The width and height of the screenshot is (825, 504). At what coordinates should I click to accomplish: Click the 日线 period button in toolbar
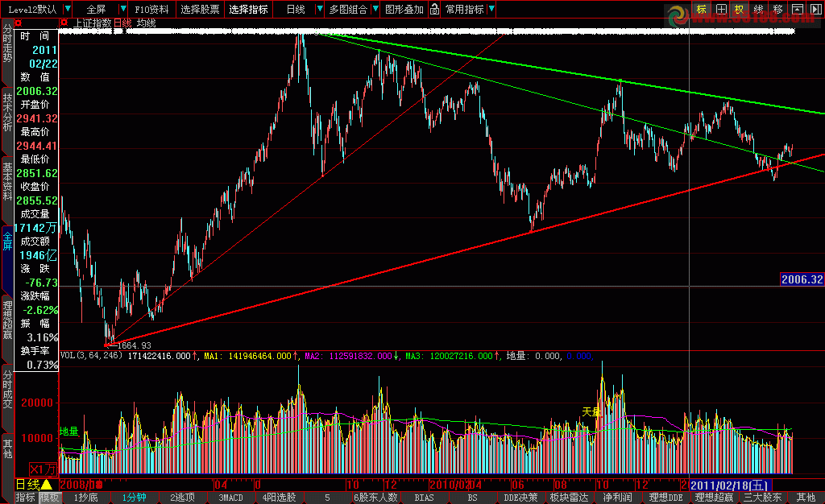pos(296,10)
